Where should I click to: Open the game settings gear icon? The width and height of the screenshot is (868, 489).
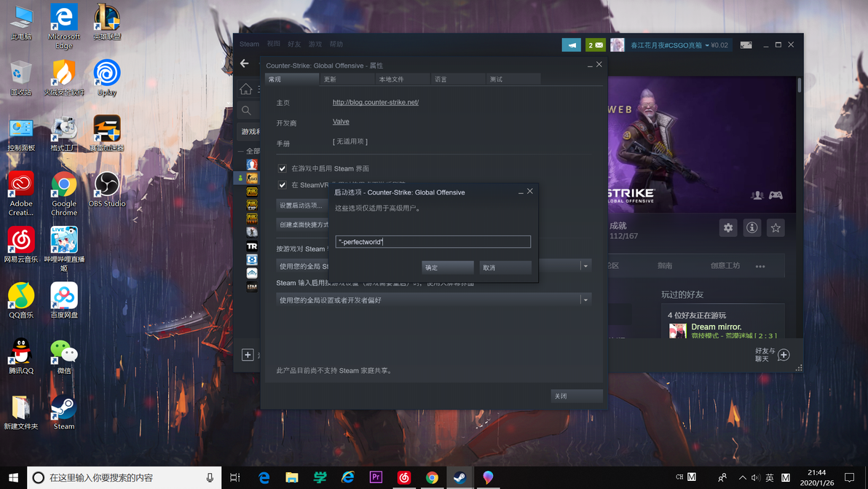(728, 227)
